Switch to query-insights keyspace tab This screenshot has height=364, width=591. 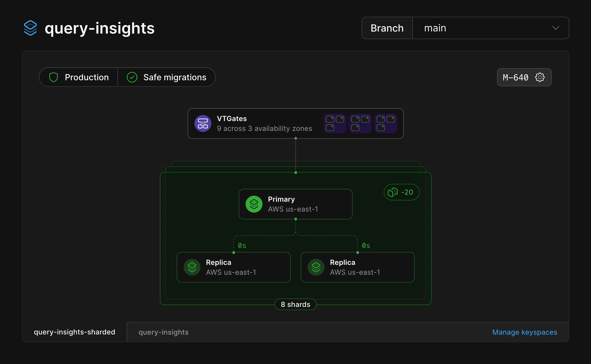point(163,332)
